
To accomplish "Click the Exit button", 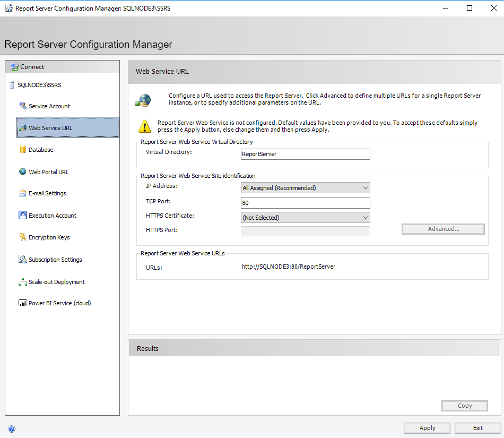I will coord(477,428).
